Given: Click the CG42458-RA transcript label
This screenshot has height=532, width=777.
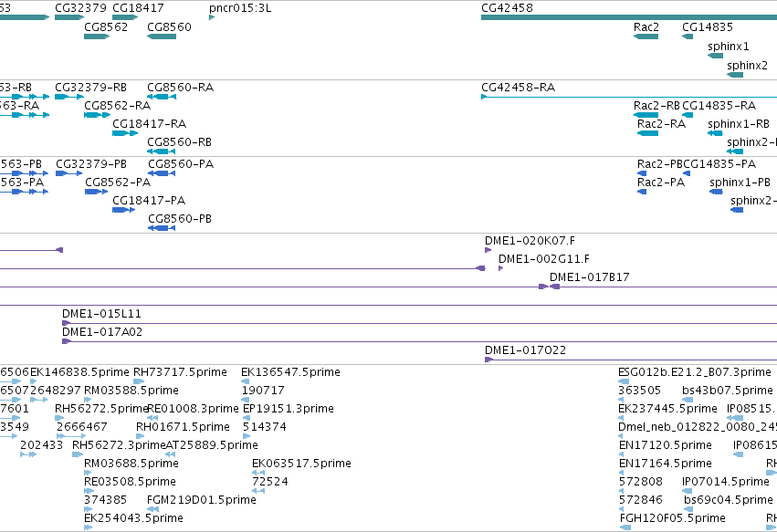Looking at the screenshot, I should [518, 88].
